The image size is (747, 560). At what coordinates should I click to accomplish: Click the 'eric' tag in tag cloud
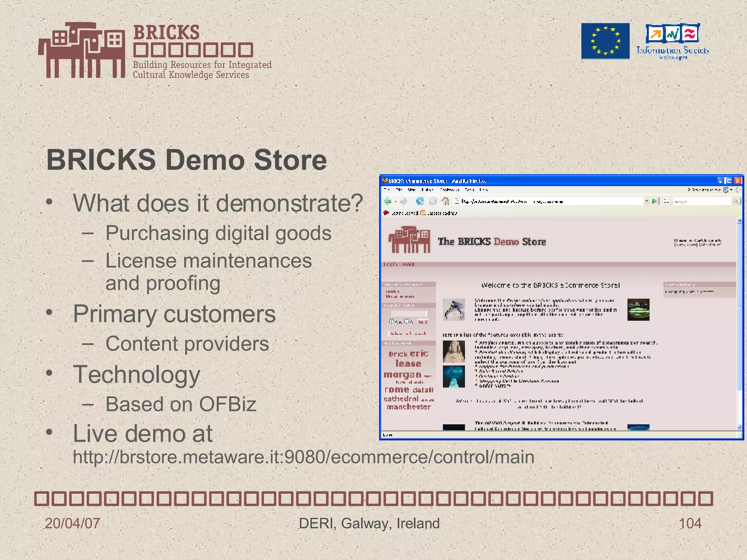[419, 353]
